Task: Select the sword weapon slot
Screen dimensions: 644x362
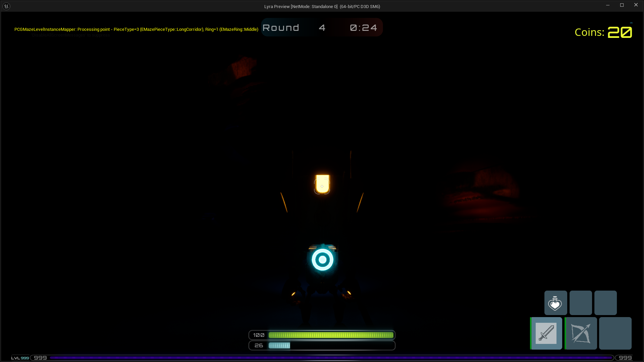Action: [546, 333]
